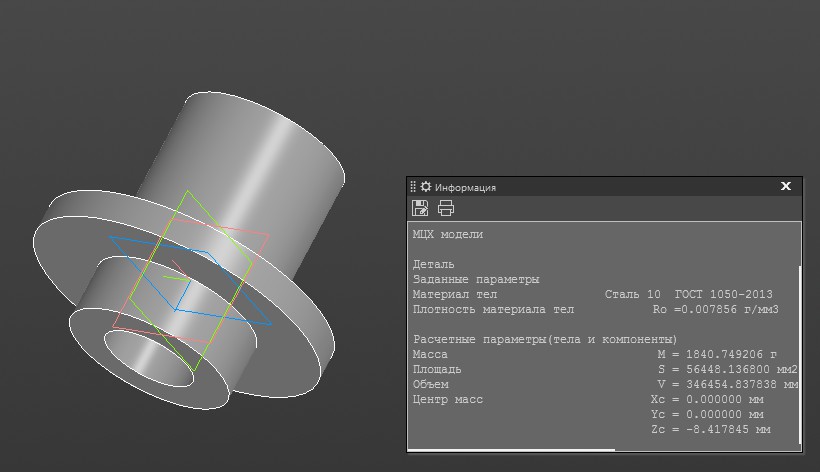Print the information panel contents
Viewport: 820px width, 472px height.
[x=446, y=208]
